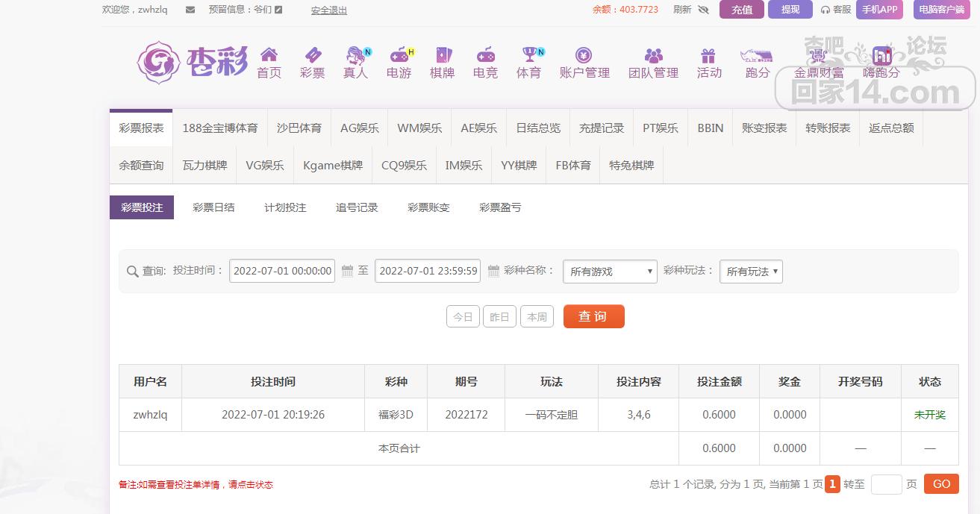Open the 电脑客户端 button
This screenshot has width=980, height=514.
(x=941, y=10)
